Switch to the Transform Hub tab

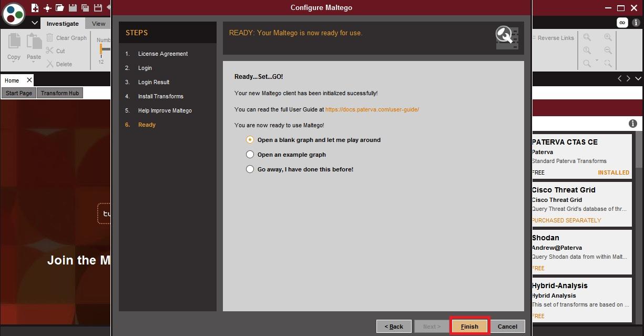(x=60, y=93)
